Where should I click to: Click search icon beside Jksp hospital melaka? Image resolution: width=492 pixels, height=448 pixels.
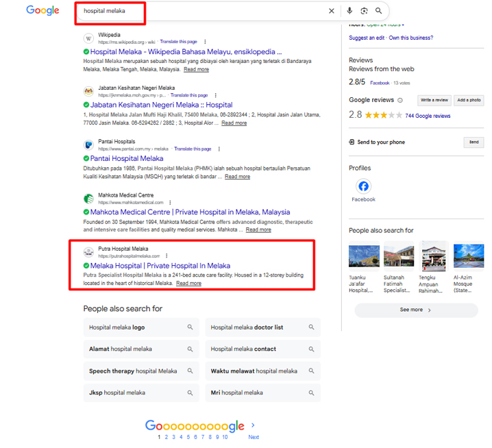pyautogui.click(x=190, y=393)
